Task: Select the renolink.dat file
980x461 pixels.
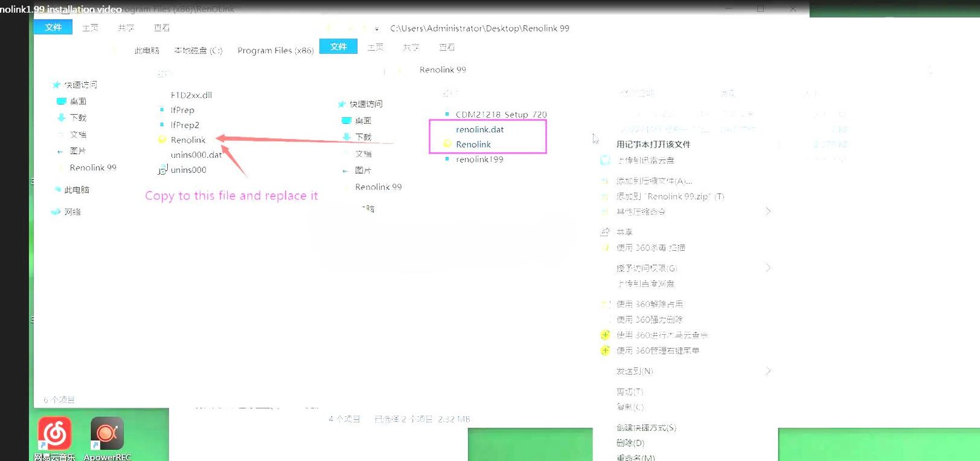Action: click(x=480, y=129)
